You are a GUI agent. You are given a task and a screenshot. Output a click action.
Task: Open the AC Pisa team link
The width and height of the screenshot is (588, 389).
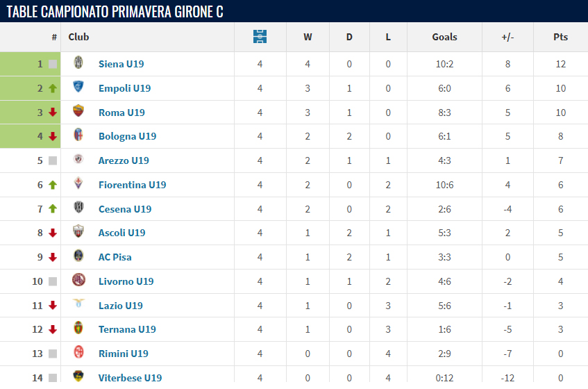tap(115, 257)
